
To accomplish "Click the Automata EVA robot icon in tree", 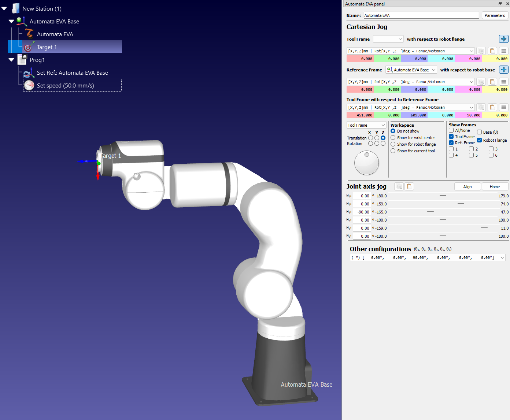I will [x=29, y=34].
